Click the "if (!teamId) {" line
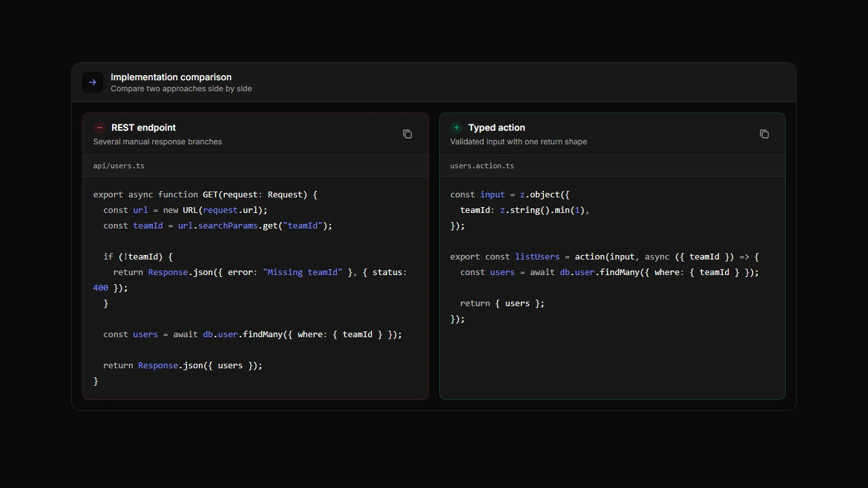 tap(138, 257)
